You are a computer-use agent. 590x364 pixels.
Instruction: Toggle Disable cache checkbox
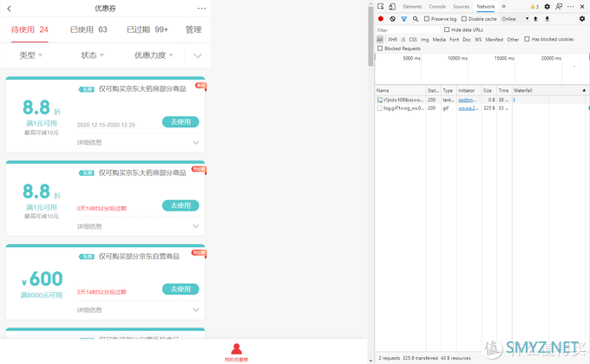coord(464,18)
